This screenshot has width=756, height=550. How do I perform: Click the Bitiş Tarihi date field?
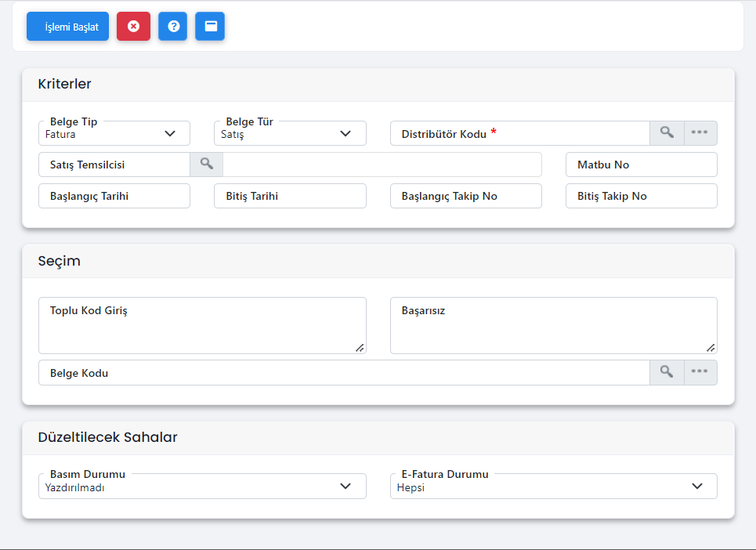290,196
